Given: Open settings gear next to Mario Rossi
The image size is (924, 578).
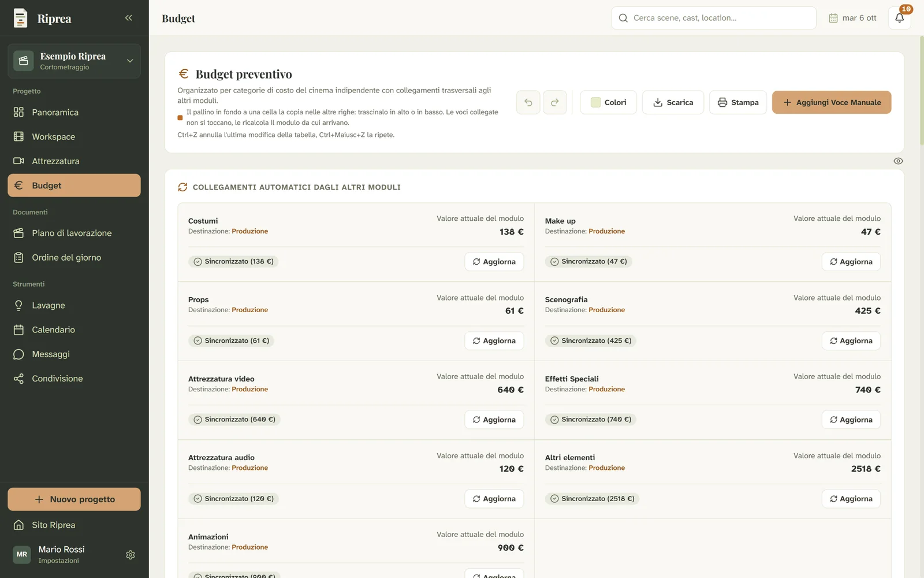Looking at the screenshot, I should [131, 555].
